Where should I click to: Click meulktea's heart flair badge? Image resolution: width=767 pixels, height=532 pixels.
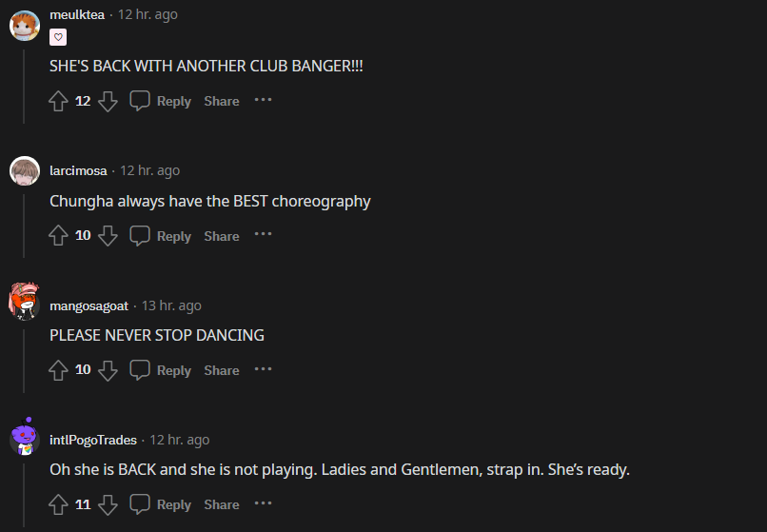click(x=58, y=37)
